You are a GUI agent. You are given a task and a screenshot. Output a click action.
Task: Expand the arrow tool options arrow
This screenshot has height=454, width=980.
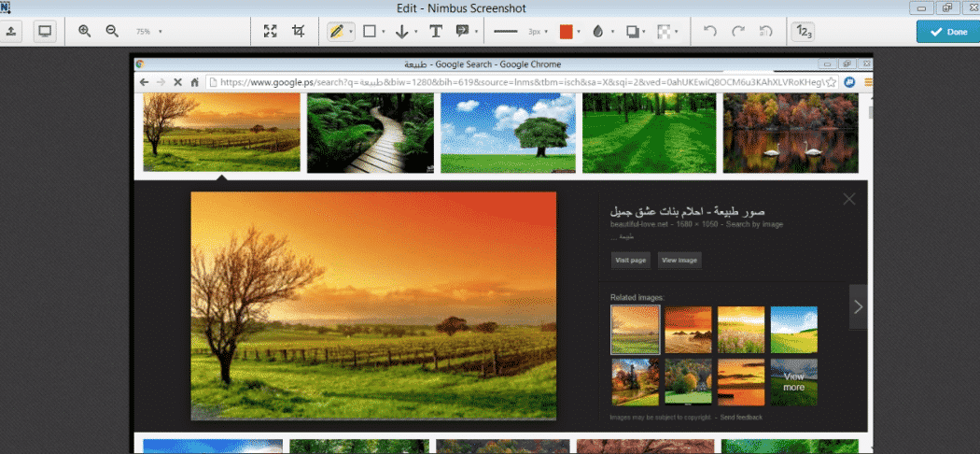tap(415, 32)
